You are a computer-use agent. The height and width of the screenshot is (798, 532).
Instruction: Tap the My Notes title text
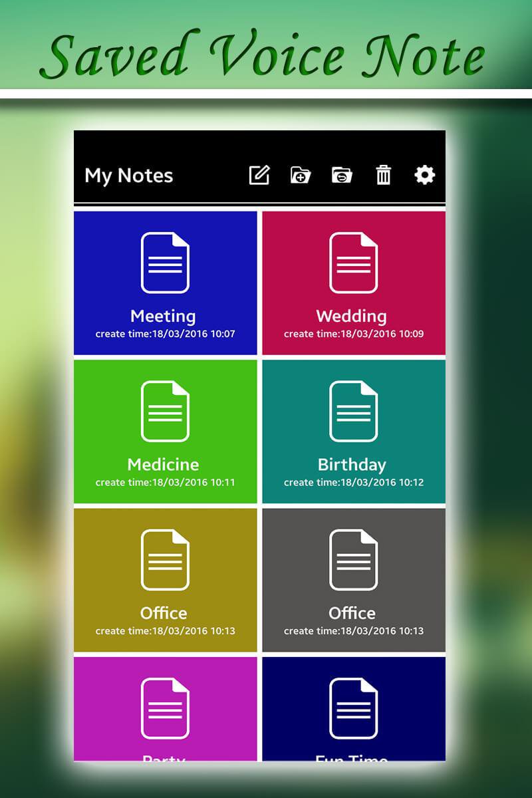(128, 176)
